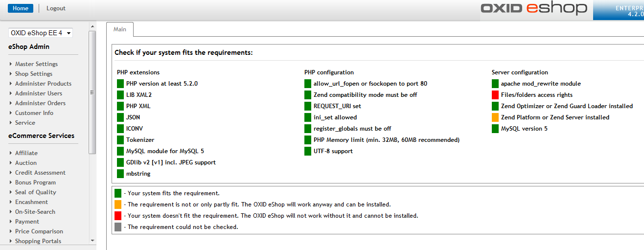Viewport: 644px width, 250px height.
Task: Click green indicator beside MySQL version 5
Action: (495, 129)
